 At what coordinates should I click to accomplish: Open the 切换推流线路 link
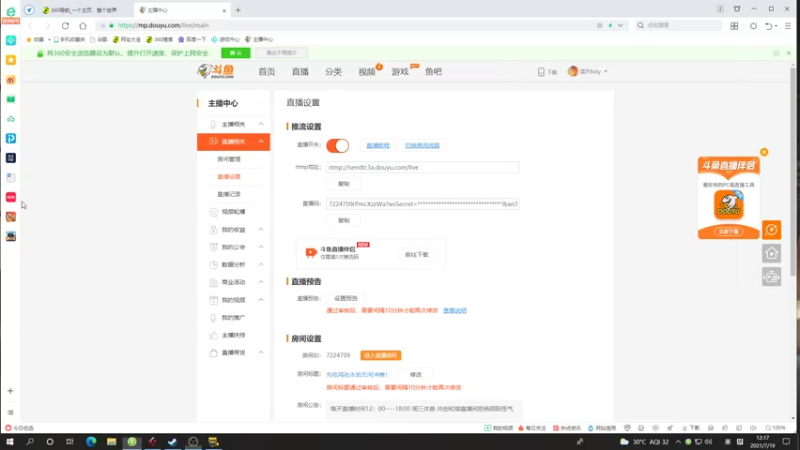tap(422, 145)
